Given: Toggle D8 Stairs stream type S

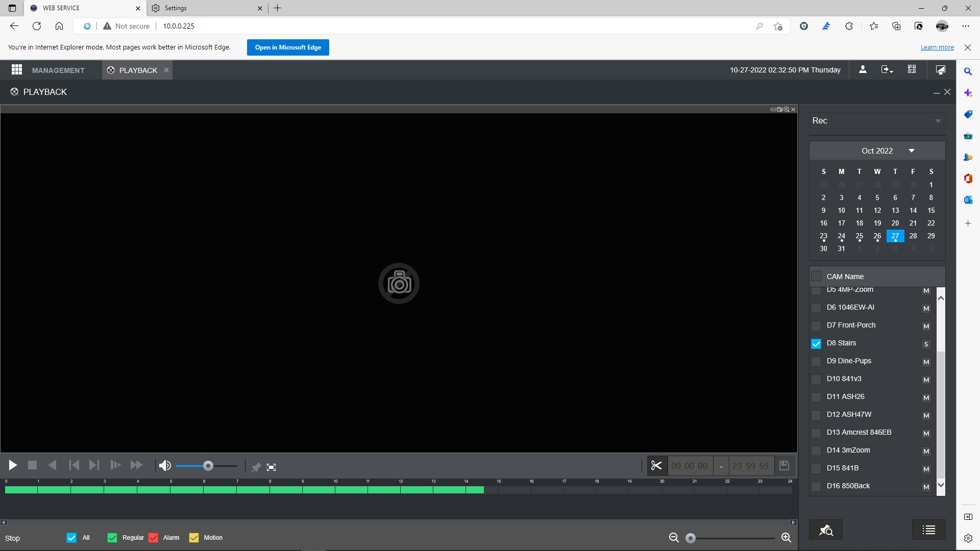Looking at the screenshot, I should (x=926, y=344).
